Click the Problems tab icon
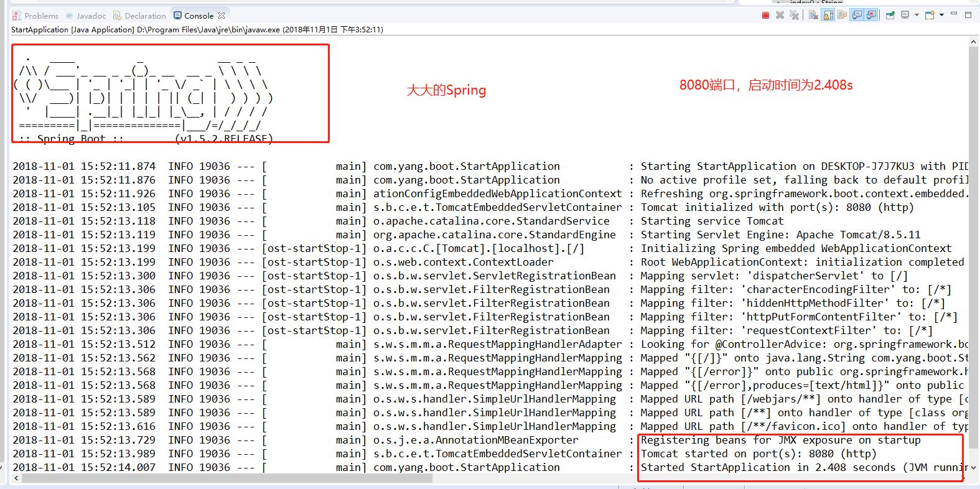Viewport: 980px width, 489px height. coord(17,16)
